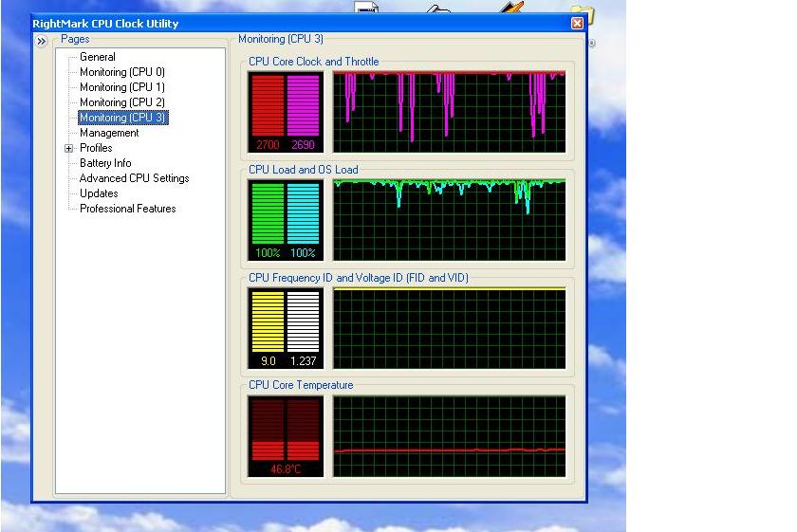This screenshot has width=797, height=532.
Task: Open the Management page
Action: coord(109,133)
